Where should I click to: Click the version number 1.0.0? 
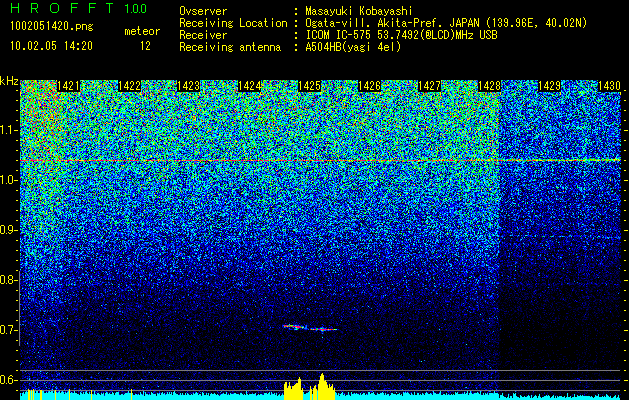point(135,8)
